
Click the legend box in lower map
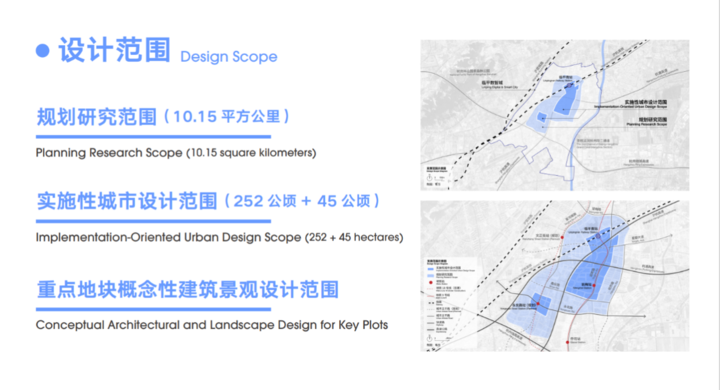pos(450,302)
